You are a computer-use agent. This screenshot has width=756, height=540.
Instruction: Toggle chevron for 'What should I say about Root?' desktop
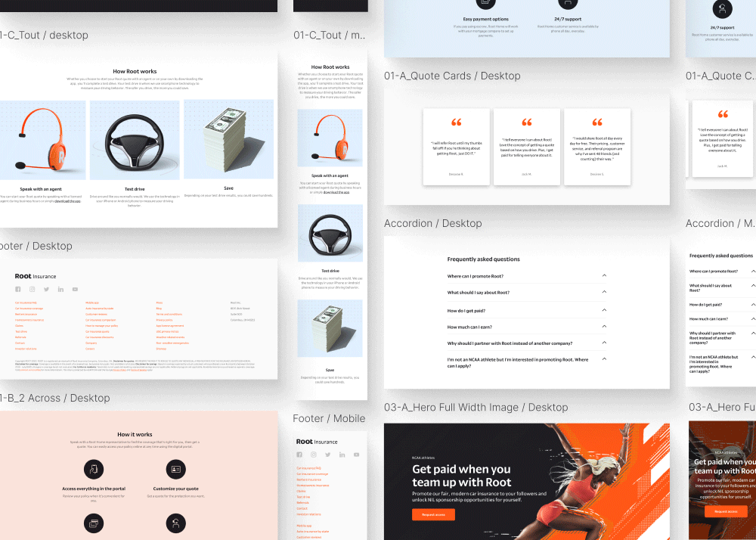pos(604,292)
